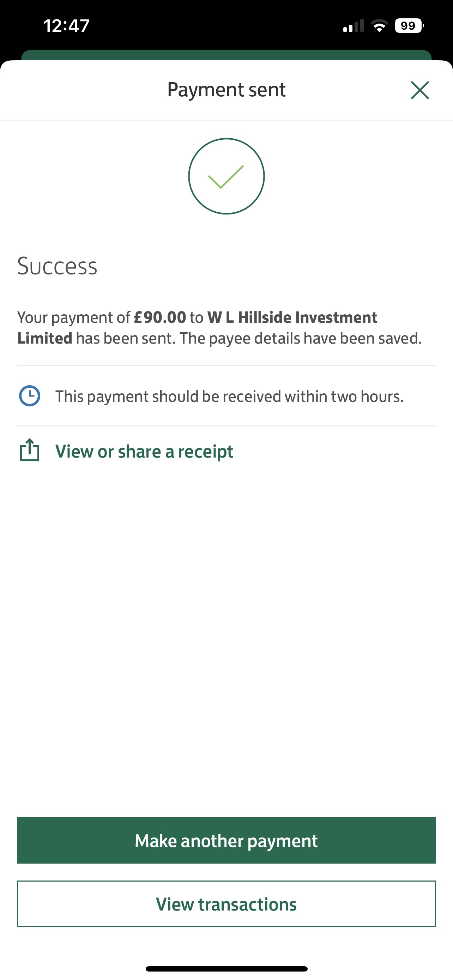453x980 pixels.
Task: Tap the Limited word in payee name
Action: (x=45, y=338)
